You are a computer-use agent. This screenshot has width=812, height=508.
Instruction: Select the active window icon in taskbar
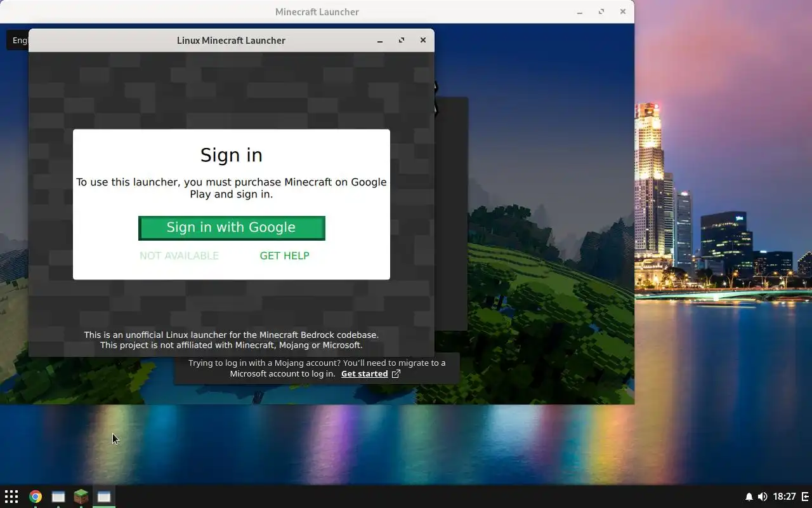point(104,497)
